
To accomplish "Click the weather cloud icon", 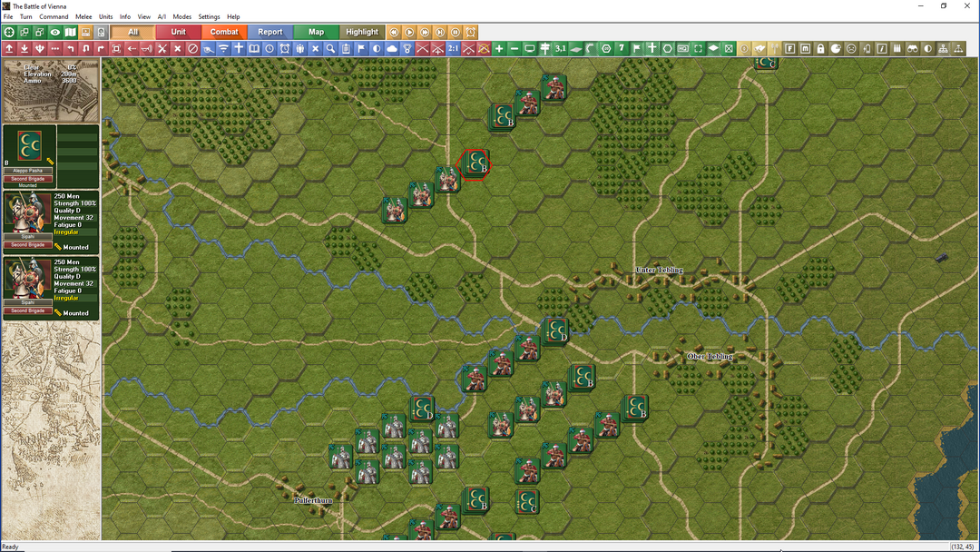I will (x=392, y=48).
